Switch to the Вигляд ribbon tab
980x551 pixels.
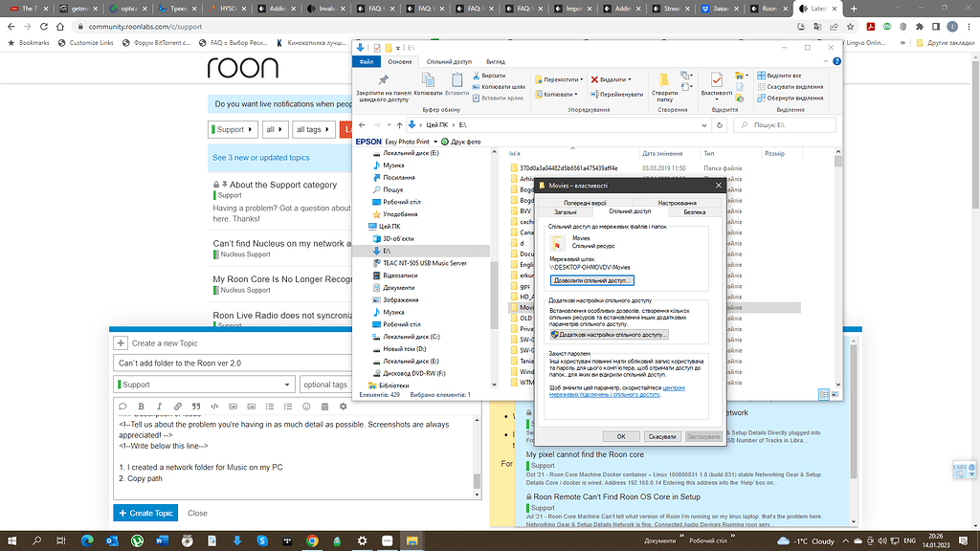tap(496, 62)
